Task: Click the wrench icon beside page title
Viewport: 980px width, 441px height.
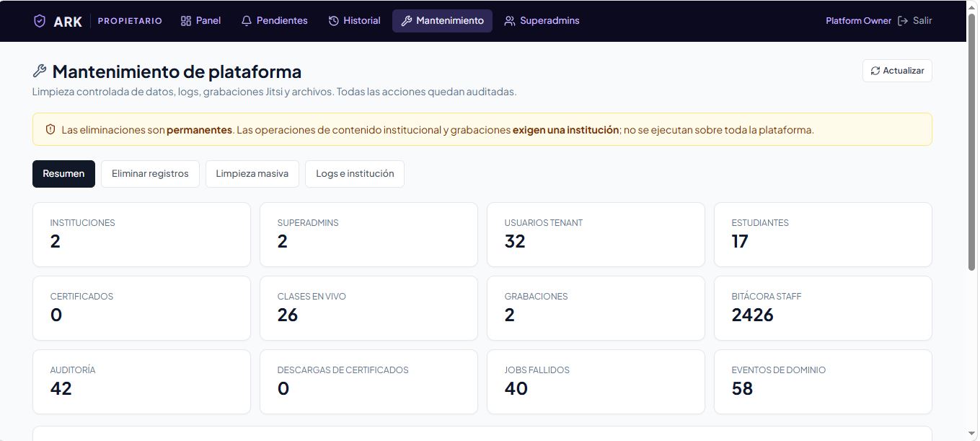Action: click(x=40, y=71)
